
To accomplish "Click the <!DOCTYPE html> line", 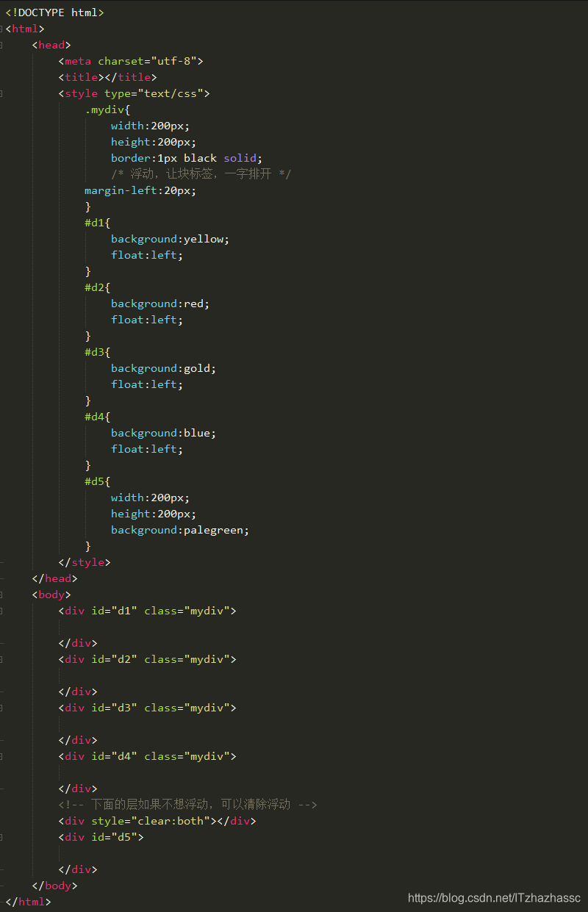I will (x=54, y=12).
